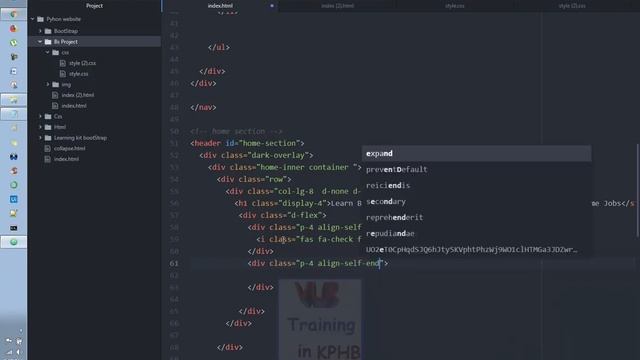
Task: Choose the long UO2eT0C... autocomplete suggestion
Action: coord(476,249)
